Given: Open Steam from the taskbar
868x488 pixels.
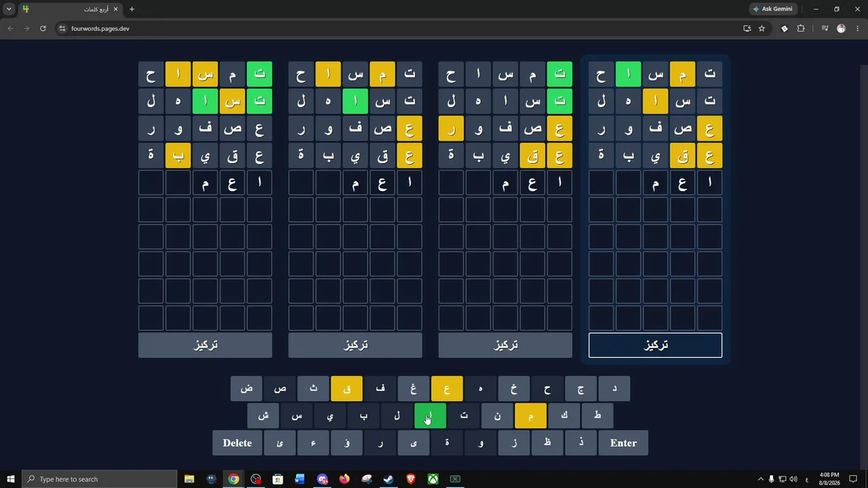Looking at the screenshot, I should (x=389, y=479).
